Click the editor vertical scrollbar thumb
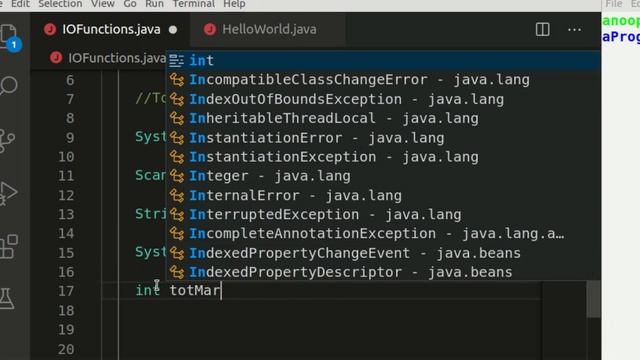The height and width of the screenshot is (360, 640). pos(593,299)
